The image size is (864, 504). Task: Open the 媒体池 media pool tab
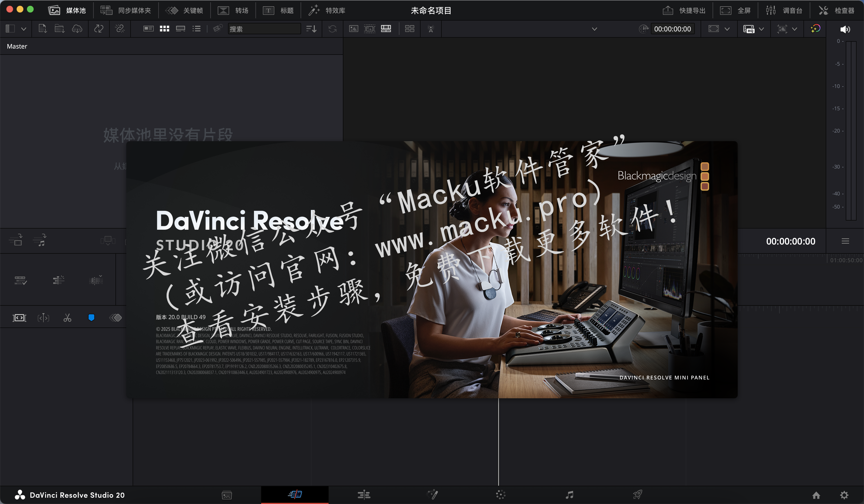coord(67,11)
